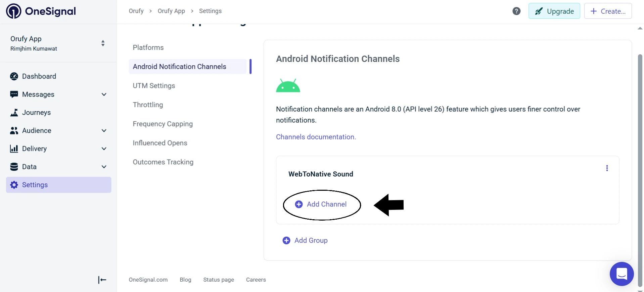Open the help question mark icon
This screenshot has width=644, height=292.
pyautogui.click(x=516, y=11)
